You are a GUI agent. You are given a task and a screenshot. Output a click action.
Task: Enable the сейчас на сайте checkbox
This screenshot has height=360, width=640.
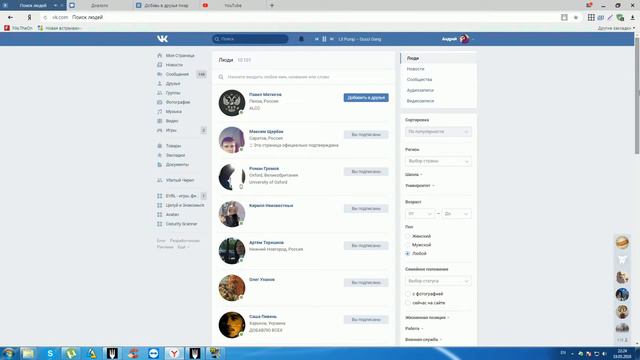408,303
